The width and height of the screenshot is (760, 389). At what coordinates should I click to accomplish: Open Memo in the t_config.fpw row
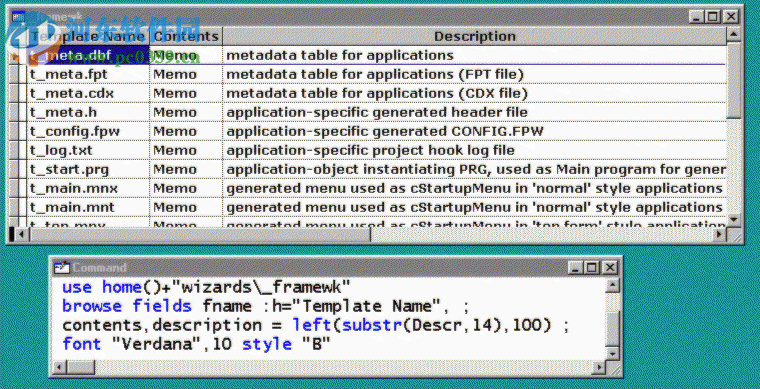pyautogui.click(x=186, y=131)
